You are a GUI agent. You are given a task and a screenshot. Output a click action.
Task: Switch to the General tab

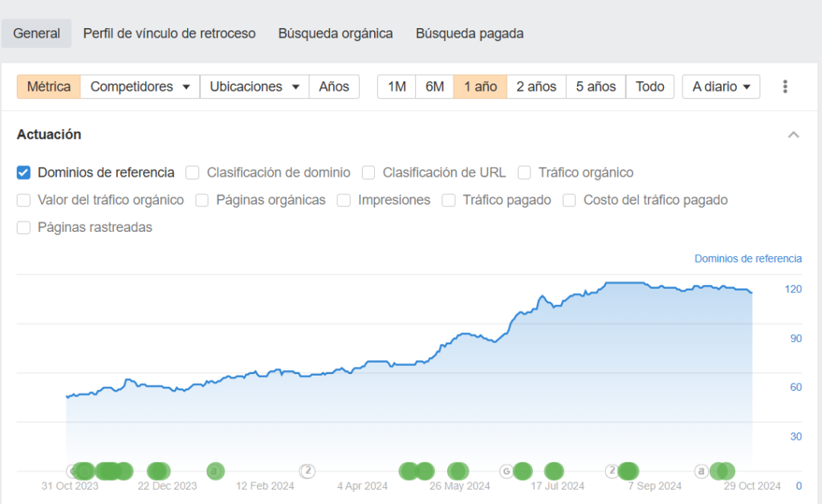coord(37,34)
